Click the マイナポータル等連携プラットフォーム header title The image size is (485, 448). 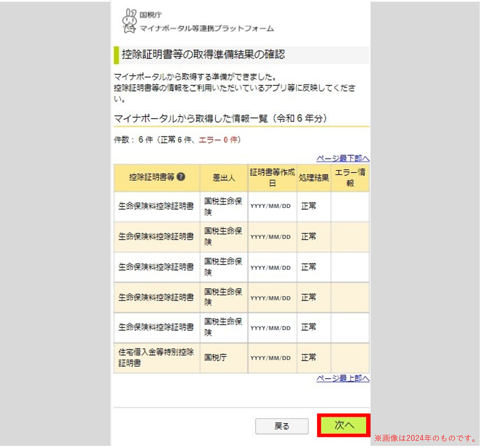click(207, 29)
